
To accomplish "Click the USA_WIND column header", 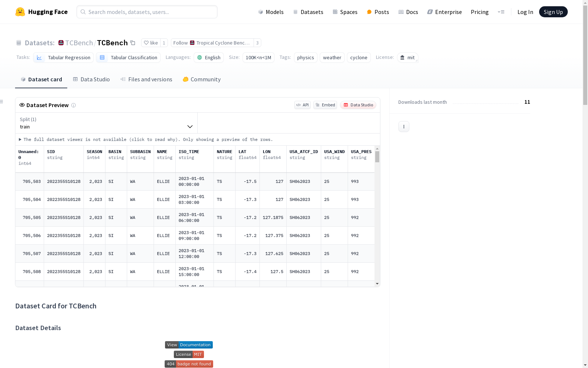I will point(334,159).
